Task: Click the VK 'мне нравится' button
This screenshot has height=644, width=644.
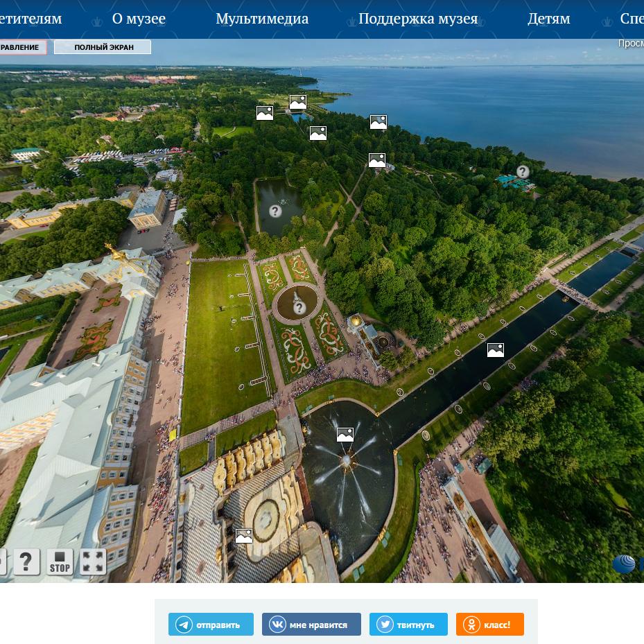Action: click(x=311, y=625)
